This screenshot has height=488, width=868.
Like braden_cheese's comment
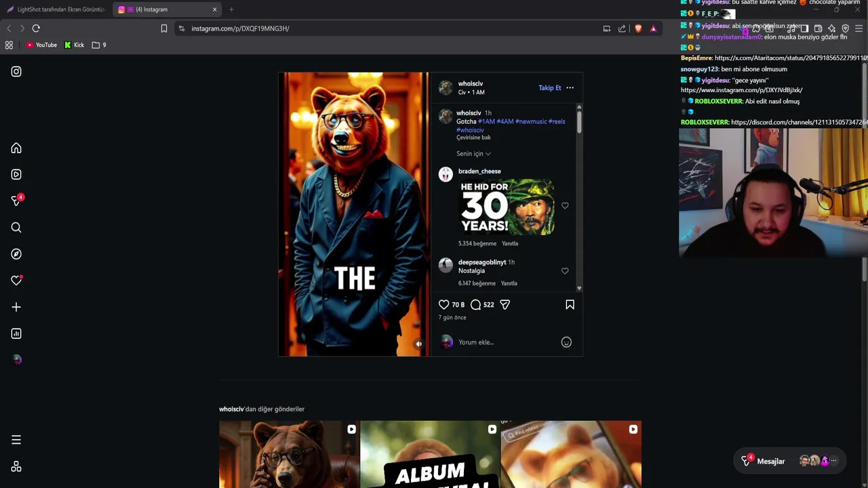565,206
